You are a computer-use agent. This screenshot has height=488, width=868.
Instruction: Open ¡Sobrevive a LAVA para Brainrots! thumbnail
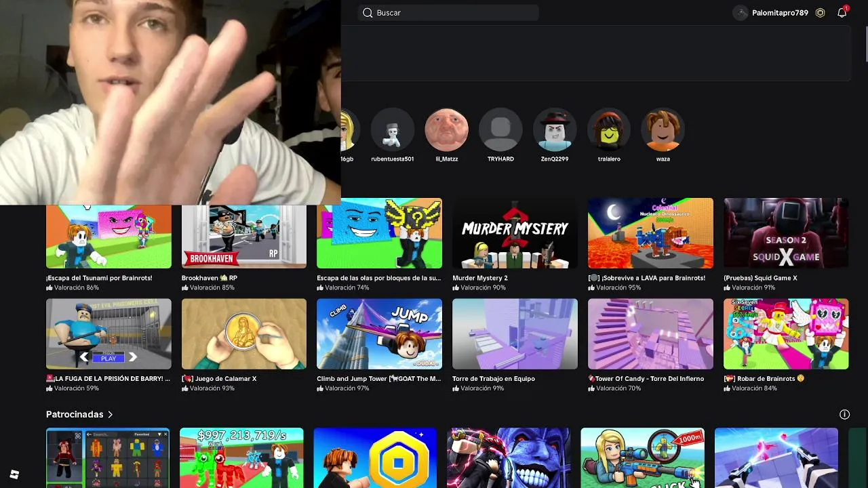(650, 233)
